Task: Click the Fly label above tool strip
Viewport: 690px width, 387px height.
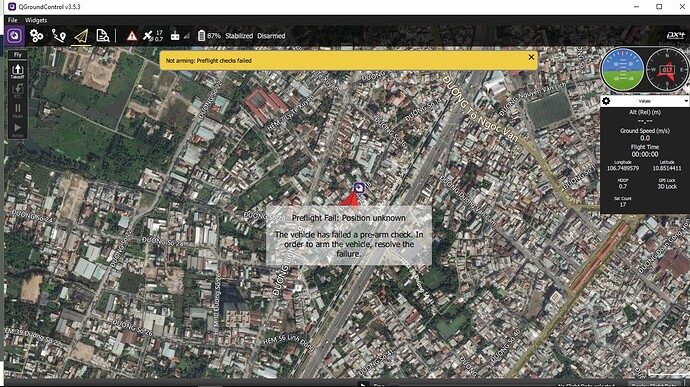Action: 18,55
